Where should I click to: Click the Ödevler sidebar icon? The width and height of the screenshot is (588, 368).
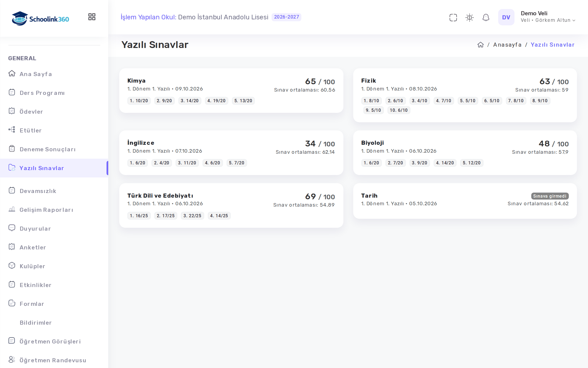click(x=12, y=111)
